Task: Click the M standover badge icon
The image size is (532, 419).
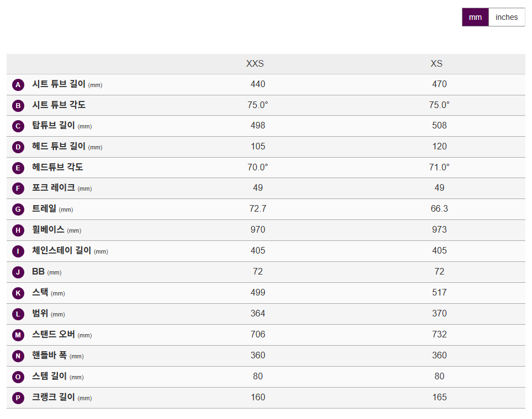Action: pos(18,335)
